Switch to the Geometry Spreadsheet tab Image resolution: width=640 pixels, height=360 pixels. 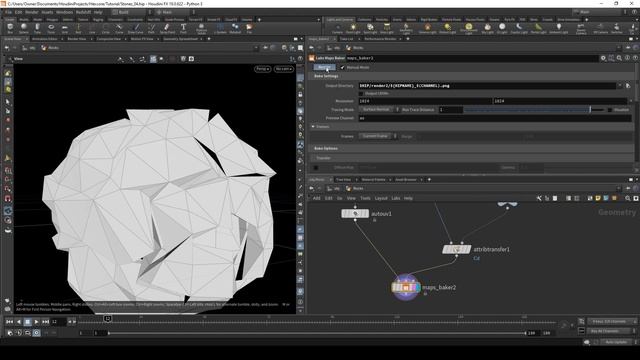tap(180, 39)
